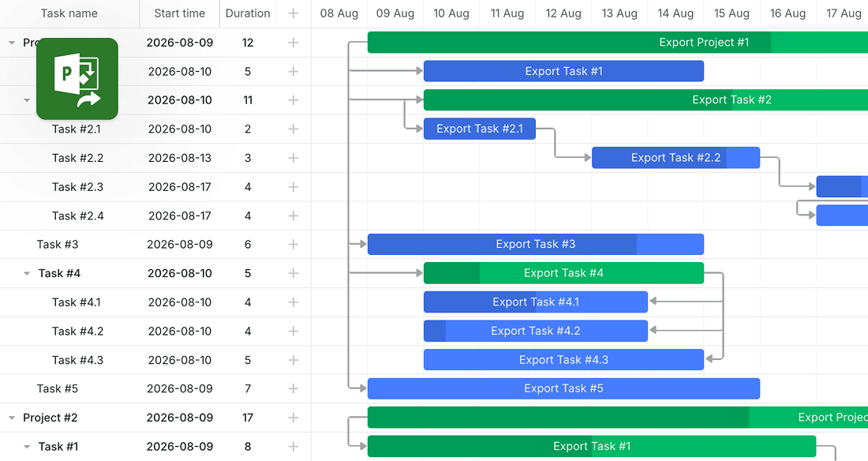The height and width of the screenshot is (461, 868).
Task: Click the 10 Aug date header
Action: pos(451,13)
